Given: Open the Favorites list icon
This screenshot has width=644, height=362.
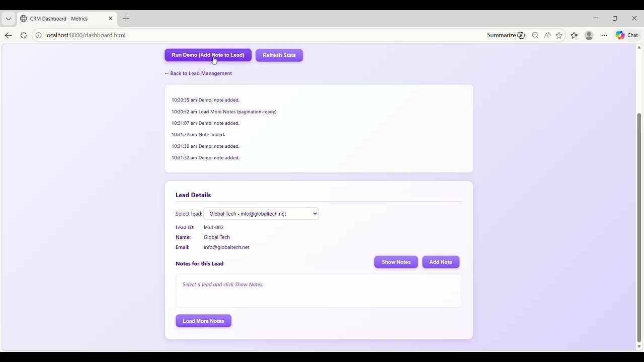Looking at the screenshot, I should point(574,35).
